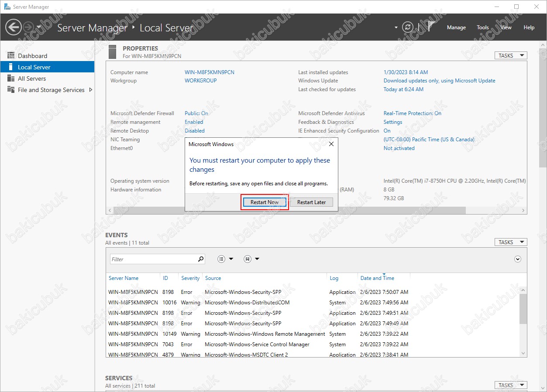Click the filter search magnifier icon

pyautogui.click(x=201, y=259)
